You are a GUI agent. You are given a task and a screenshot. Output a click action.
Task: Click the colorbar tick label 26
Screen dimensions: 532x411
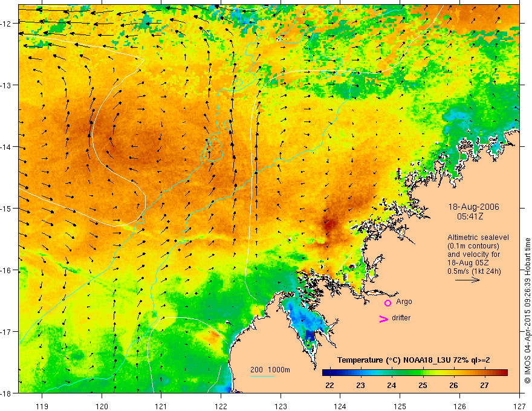tap(453, 385)
